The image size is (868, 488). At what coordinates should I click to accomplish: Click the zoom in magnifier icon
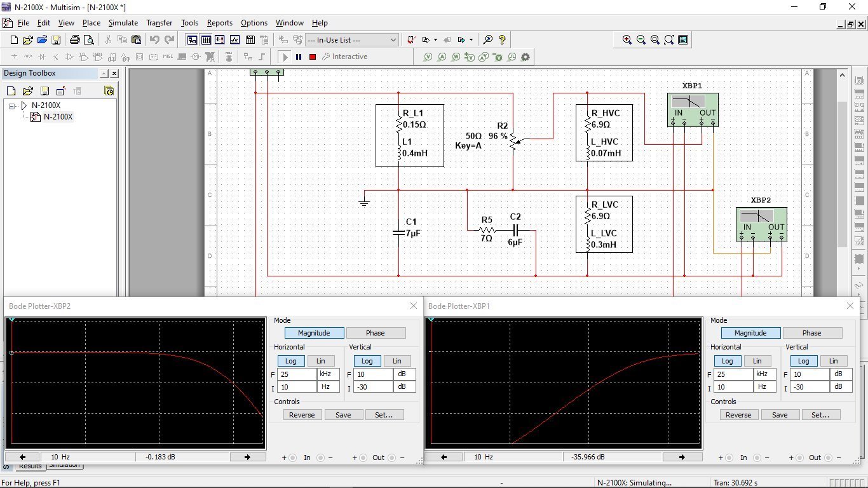627,40
